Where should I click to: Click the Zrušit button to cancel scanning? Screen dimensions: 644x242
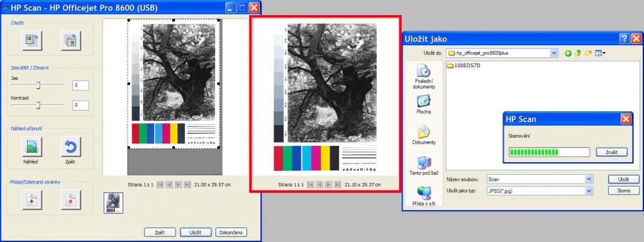pos(612,152)
